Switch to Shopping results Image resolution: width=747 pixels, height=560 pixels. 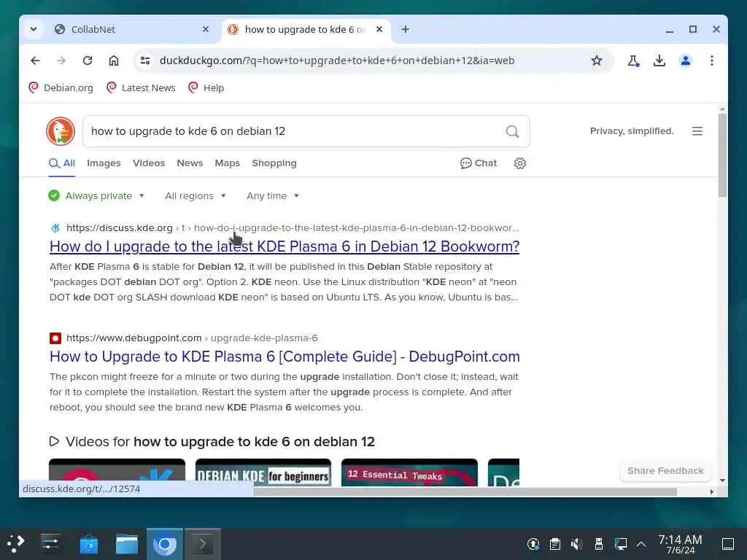click(x=274, y=163)
